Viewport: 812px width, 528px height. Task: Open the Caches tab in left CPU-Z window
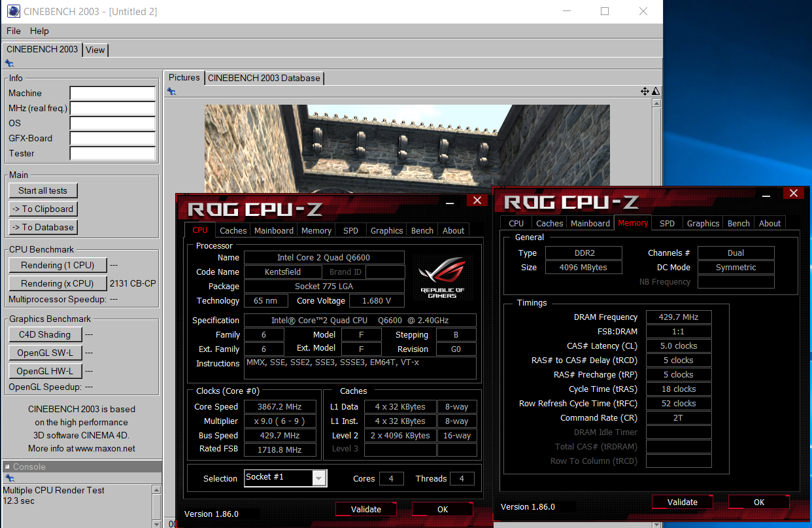[233, 230]
